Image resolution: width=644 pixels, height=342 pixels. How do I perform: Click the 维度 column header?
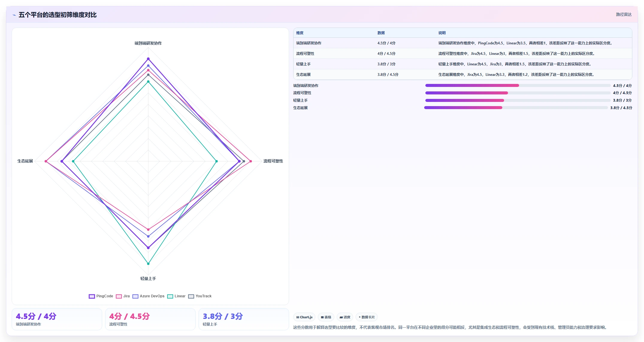coord(300,33)
